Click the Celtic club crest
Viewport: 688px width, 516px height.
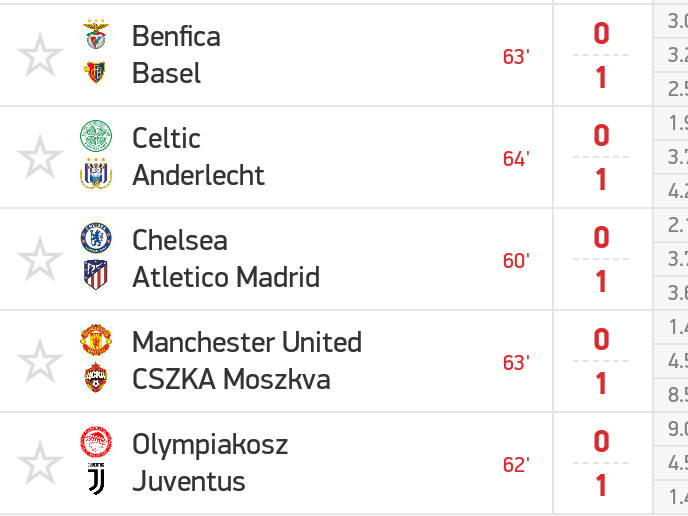pyautogui.click(x=96, y=136)
